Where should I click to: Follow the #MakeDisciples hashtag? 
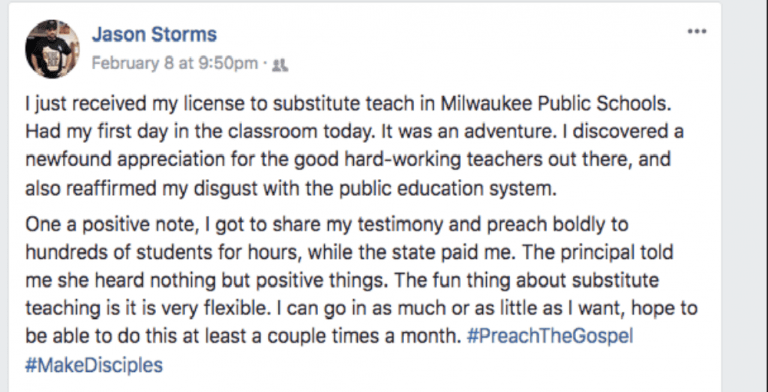point(94,365)
